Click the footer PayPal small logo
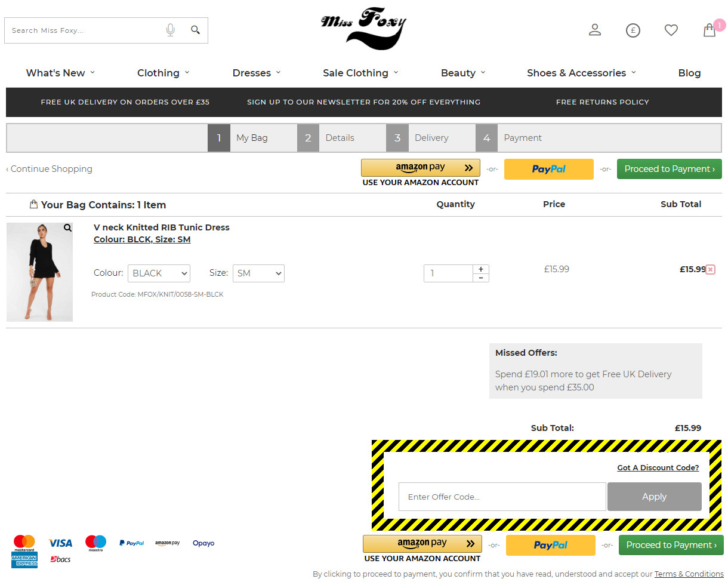The image size is (728, 585). 131,543
